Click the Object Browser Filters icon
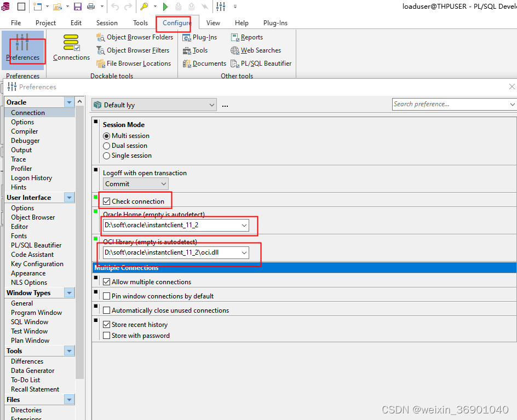 tap(133, 50)
